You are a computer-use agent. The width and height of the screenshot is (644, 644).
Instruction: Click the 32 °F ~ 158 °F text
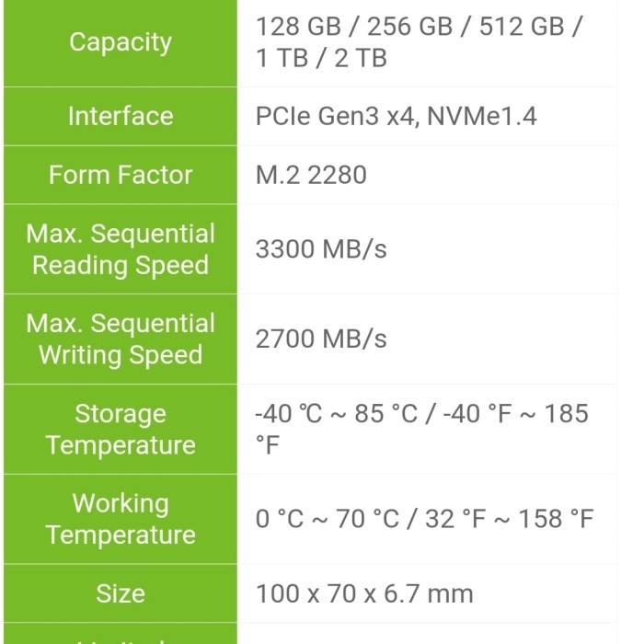(509, 520)
